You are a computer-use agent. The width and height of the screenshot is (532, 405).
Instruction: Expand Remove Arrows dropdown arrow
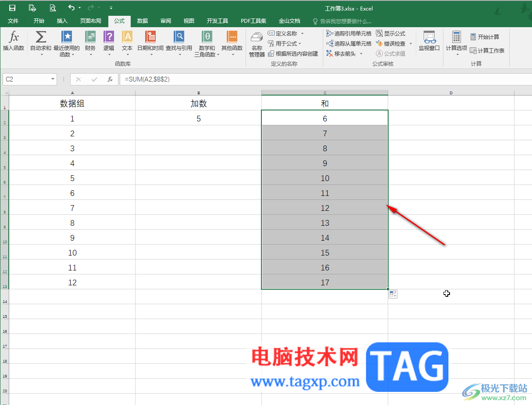pos(361,53)
